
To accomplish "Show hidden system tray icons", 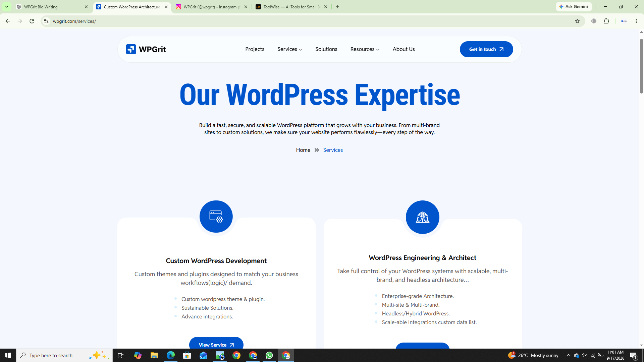I will (568, 355).
